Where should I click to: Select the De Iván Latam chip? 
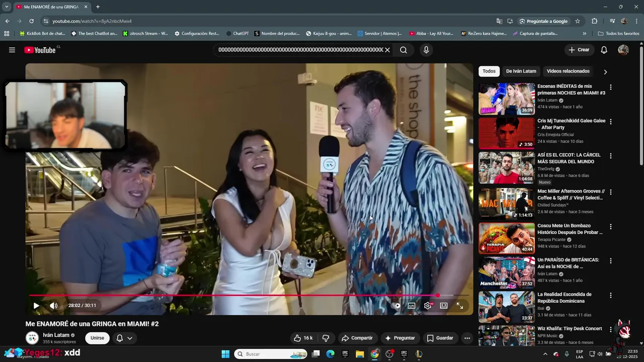521,71
